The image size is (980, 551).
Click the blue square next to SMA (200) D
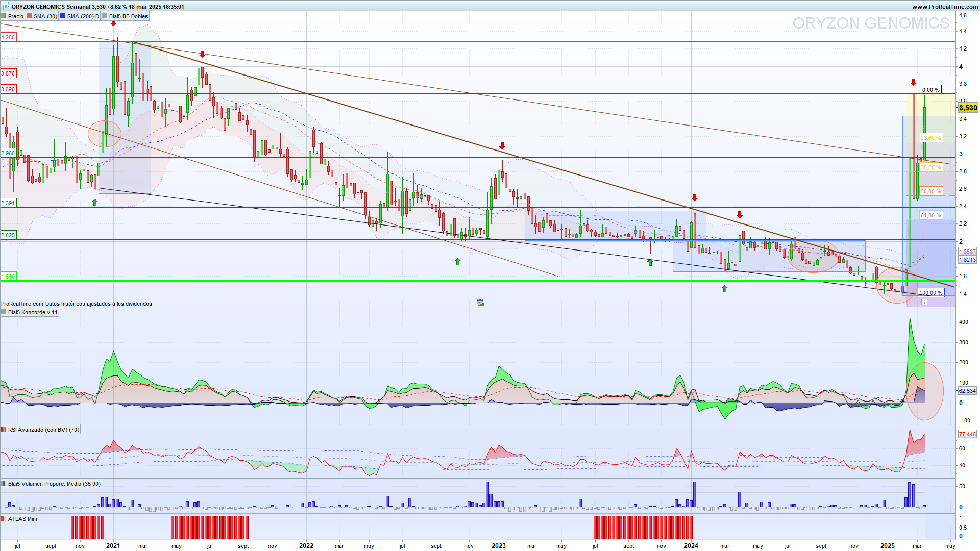63,16
